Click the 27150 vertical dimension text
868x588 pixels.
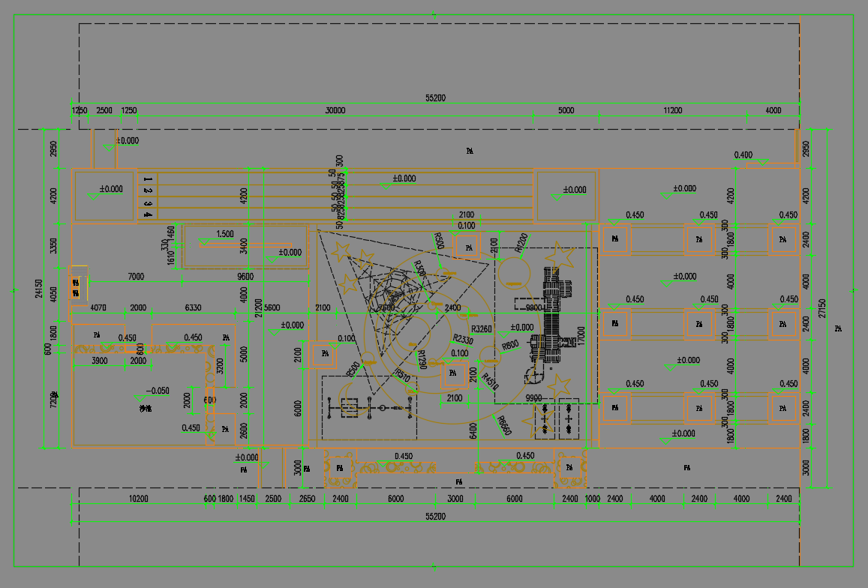(x=822, y=308)
